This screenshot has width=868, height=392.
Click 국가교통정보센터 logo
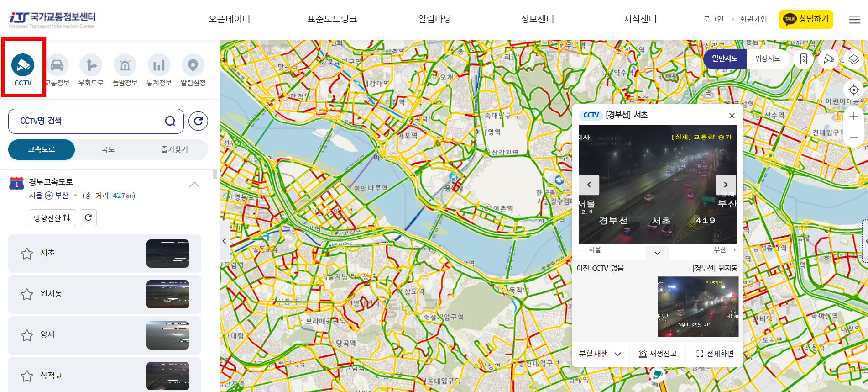click(52, 20)
